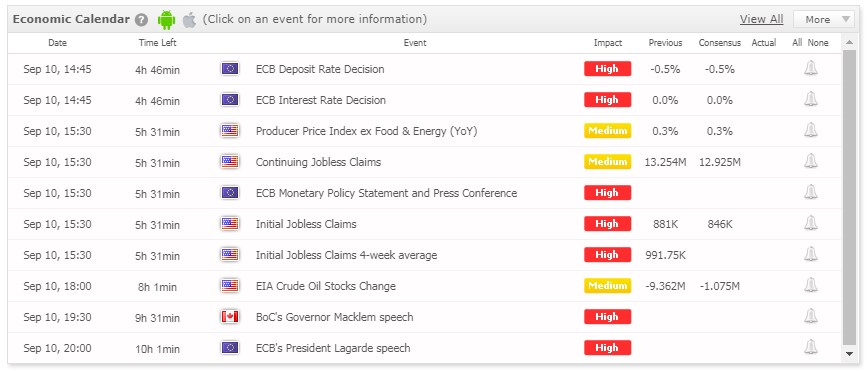Expand the More dropdown
The width and height of the screenshot is (867, 371).
[x=824, y=19]
